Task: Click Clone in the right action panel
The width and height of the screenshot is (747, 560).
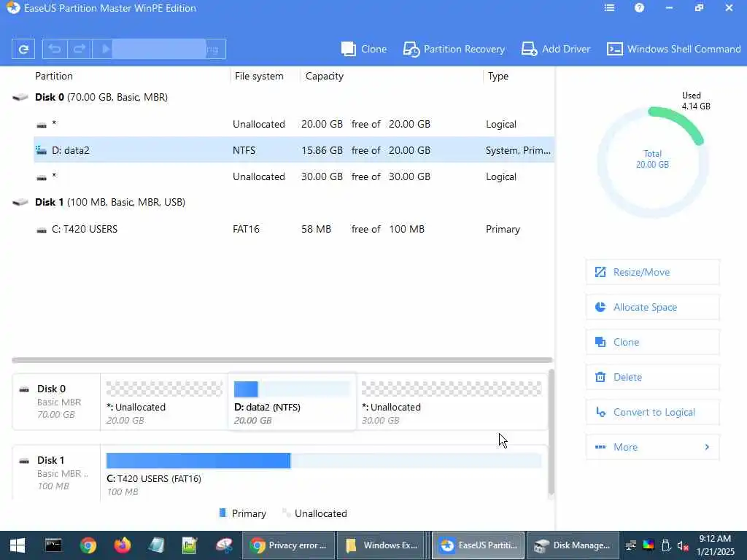Action: tap(652, 343)
